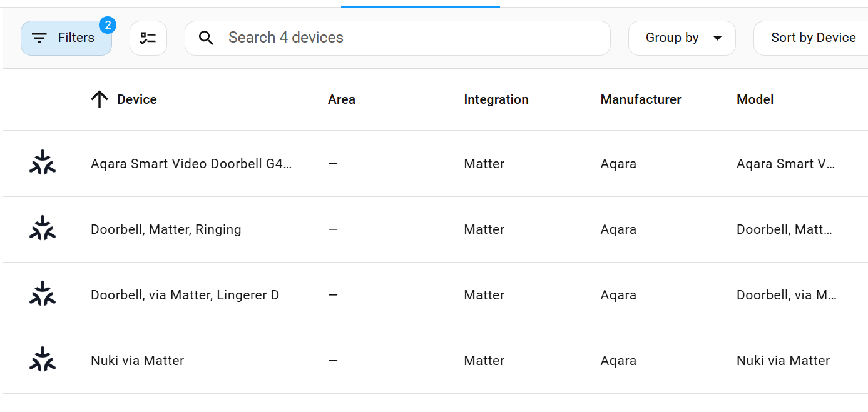Sort by the Manufacturer column header
This screenshot has height=412, width=868.
click(x=640, y=99)
